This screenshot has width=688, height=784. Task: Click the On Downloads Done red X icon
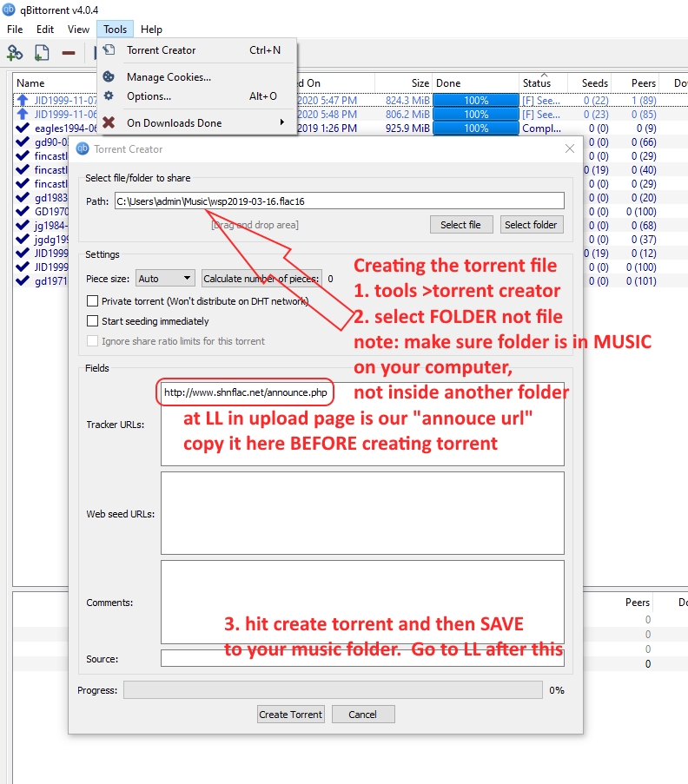click(109, 122)
